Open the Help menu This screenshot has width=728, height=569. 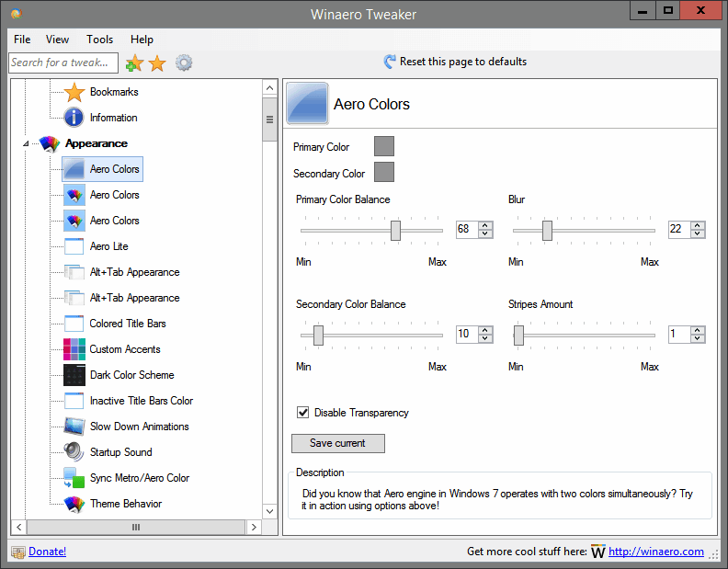[142, 40]
